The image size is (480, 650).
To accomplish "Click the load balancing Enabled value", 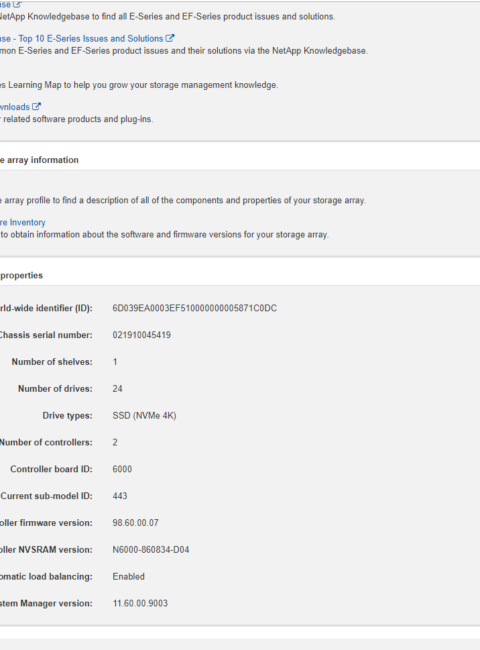I will click(x=128, y=577).
